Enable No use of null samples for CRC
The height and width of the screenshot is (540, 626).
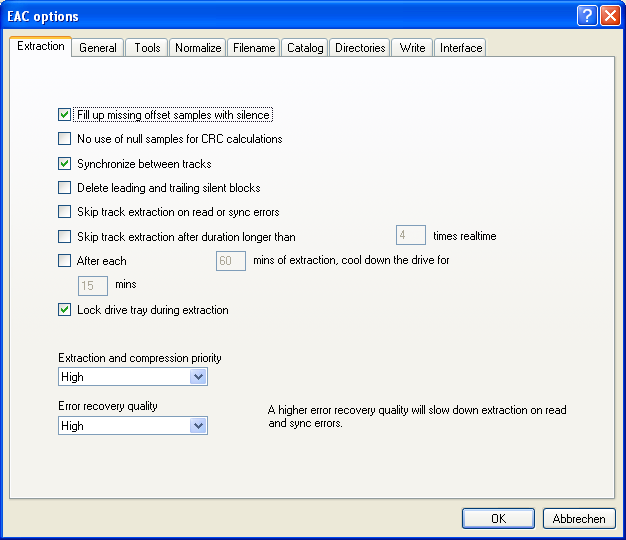pyautogui.click(x=65, y=139)
